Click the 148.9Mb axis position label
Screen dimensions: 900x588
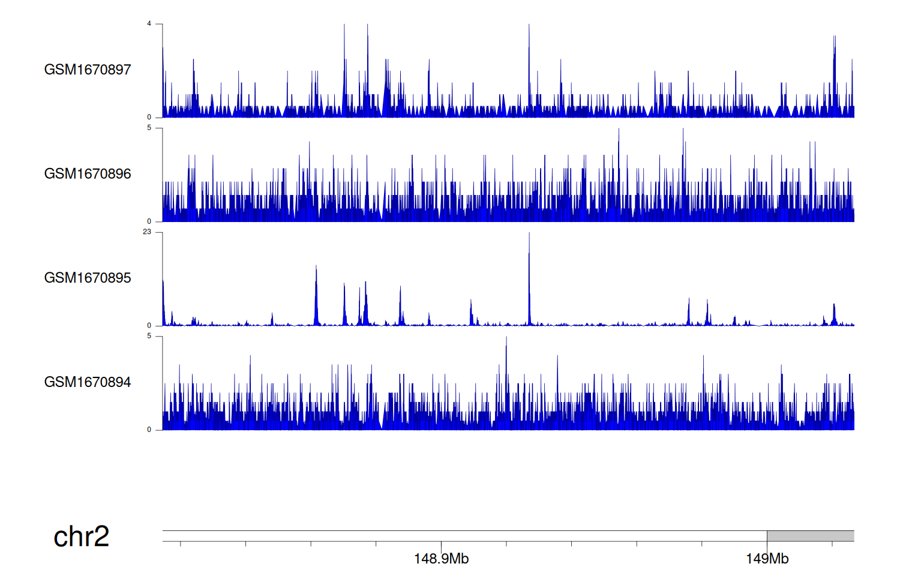pos(441,559)
